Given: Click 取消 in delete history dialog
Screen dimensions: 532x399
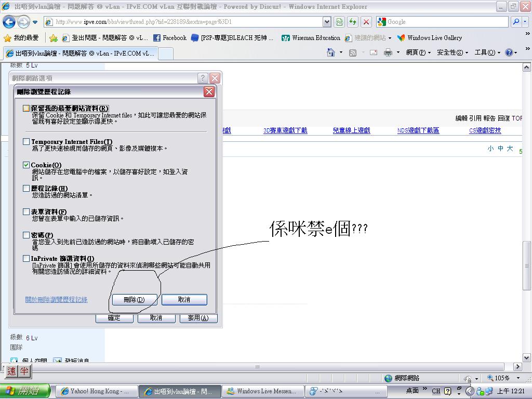Looking at the screenshot, I should (x=184, y=300).
